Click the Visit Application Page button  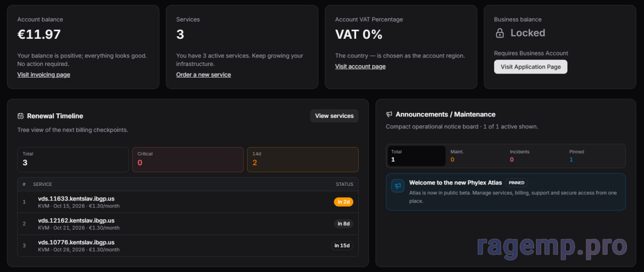[530, 67]
